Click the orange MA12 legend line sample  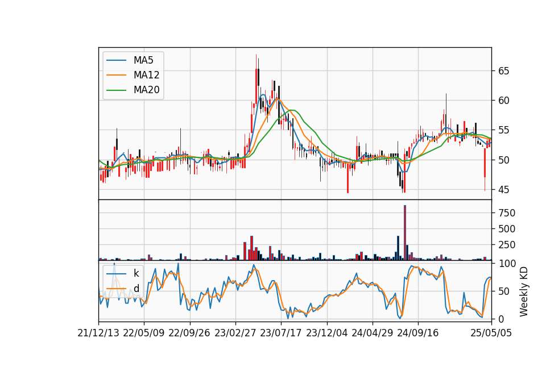click(116, 75)
